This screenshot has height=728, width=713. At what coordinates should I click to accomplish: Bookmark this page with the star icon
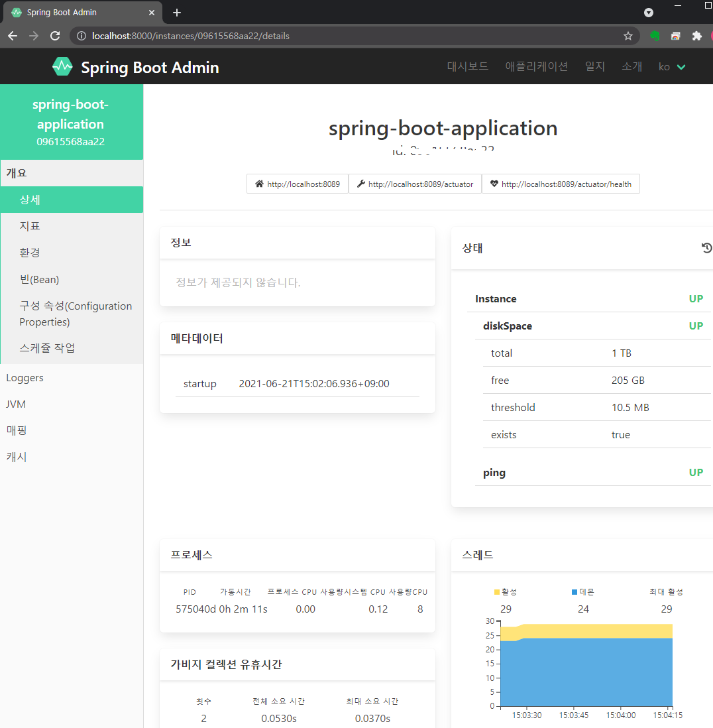[628, 36]
